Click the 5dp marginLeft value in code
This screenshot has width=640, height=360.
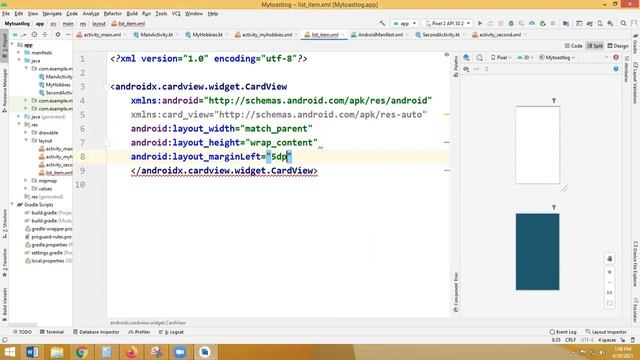pos(279,157)
